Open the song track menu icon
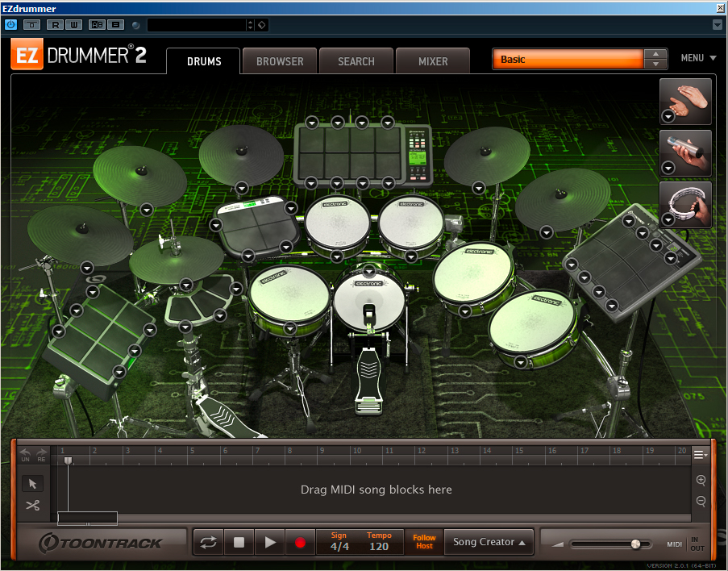 (700, 454)
